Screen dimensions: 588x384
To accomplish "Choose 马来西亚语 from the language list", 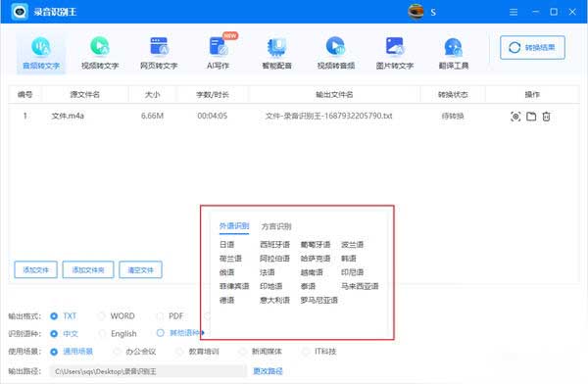I will pos(360,286).
